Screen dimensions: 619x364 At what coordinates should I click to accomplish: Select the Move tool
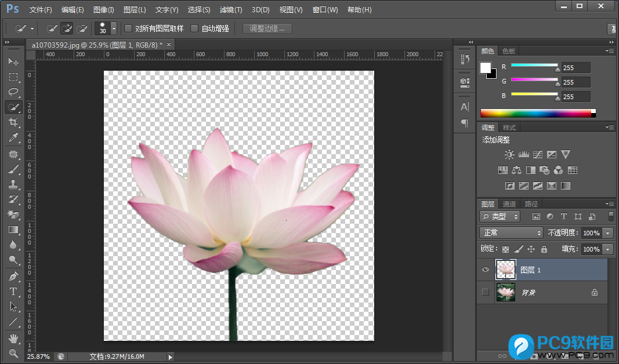(x=13, y=61)
